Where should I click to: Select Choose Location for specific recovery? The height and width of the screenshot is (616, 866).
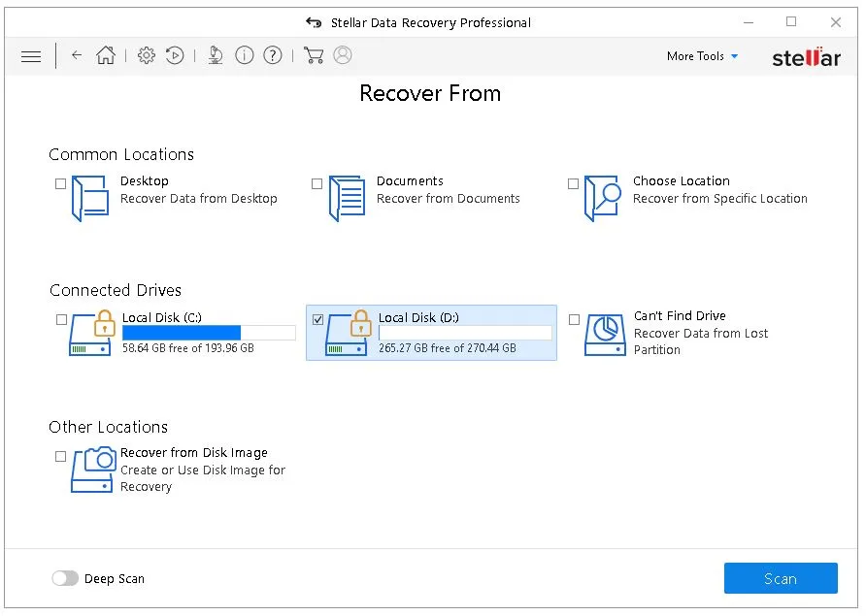pos(573,182)
